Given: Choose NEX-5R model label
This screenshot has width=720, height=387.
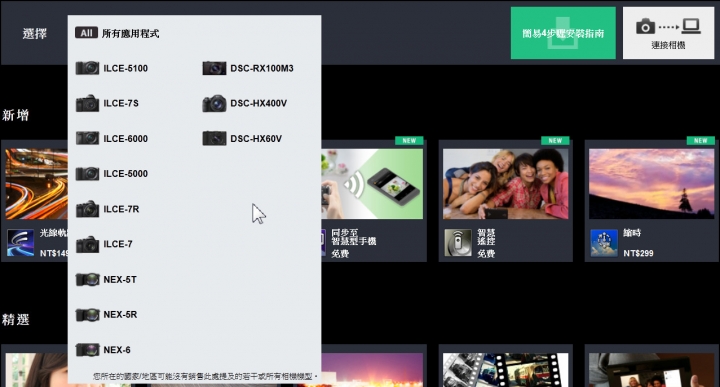Looking at the screenshot, I should pyautogui.click(x=120, y=314).
